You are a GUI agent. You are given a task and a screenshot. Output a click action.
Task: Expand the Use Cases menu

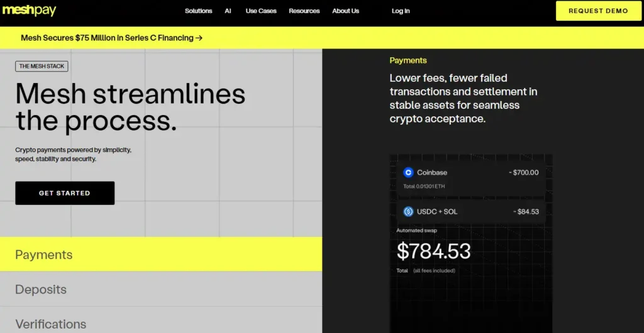(x=260, y=11)
